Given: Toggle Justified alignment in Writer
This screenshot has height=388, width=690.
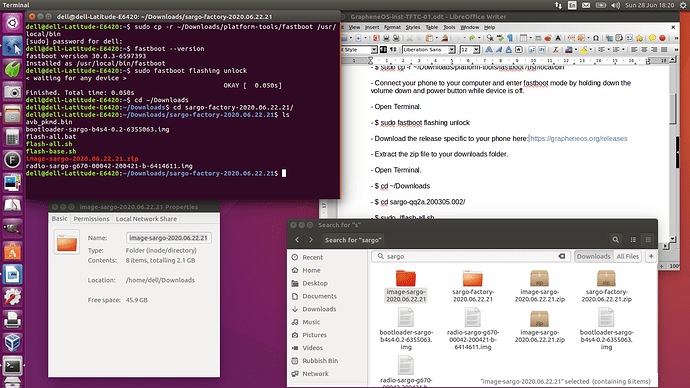Looking at the screenshot, I should coord(664,50).
